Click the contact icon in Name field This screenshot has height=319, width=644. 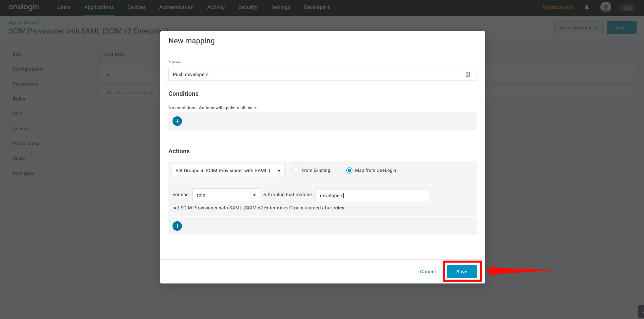468,74
